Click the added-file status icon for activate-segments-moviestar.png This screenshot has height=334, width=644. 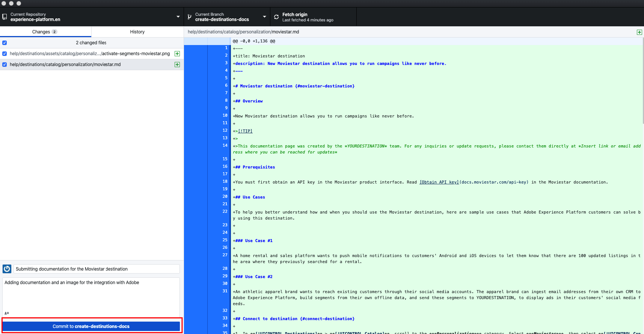coord(177,54)
